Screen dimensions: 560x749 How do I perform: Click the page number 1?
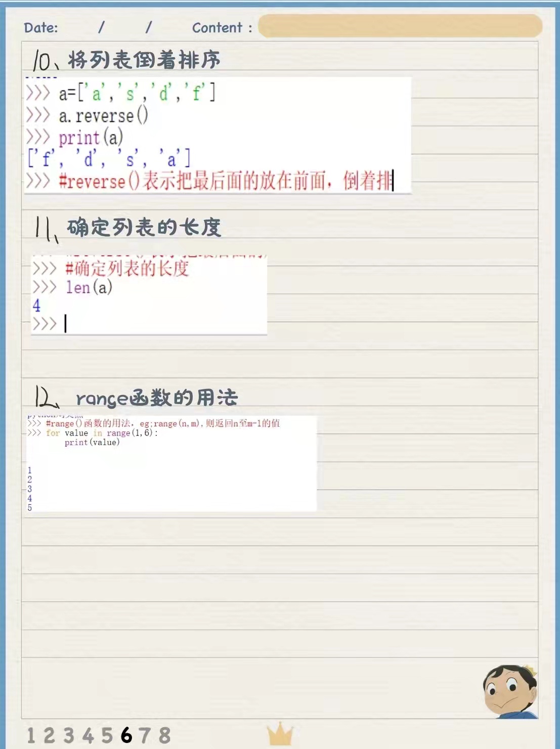(x=31, y=735)
